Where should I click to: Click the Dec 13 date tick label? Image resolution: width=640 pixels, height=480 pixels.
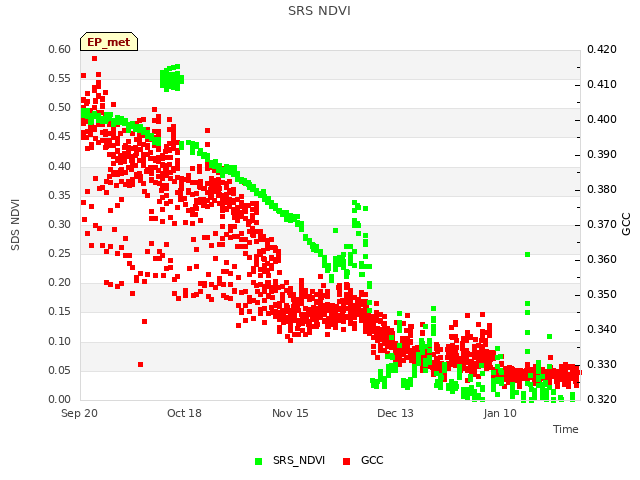click(x=395, y=413)
